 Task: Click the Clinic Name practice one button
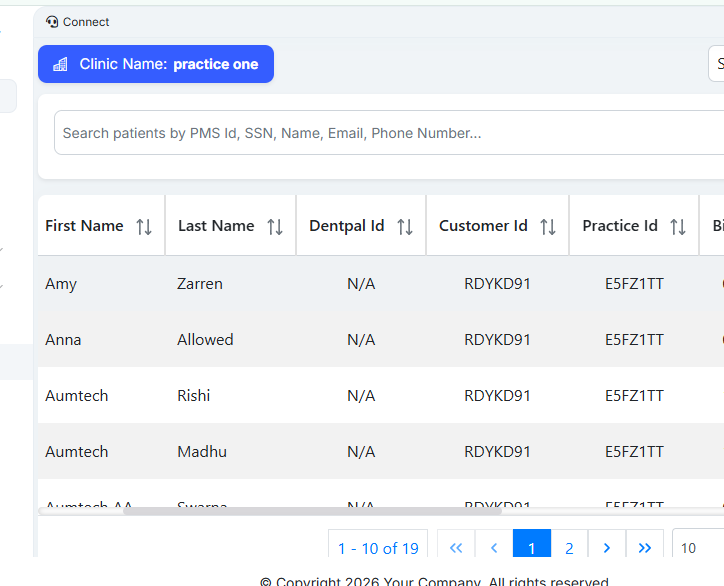(x=156, y=64)
